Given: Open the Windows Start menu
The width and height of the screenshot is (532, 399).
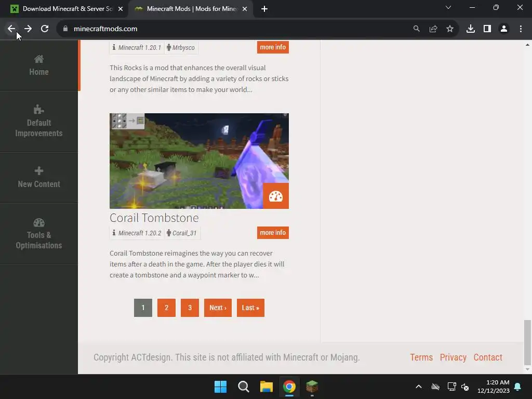Looking at the screenshot, I should click(220, 387).
